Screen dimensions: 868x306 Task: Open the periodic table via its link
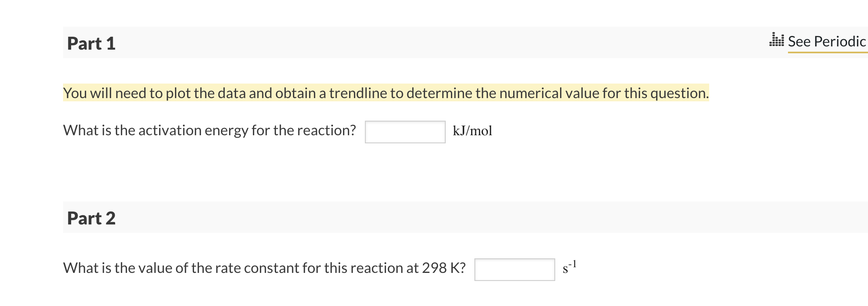[x=826, y=41]
